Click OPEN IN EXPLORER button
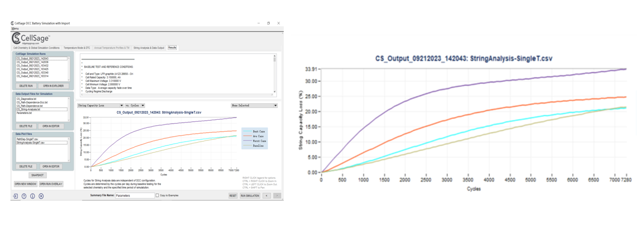Image resolution: width=644 pixels, height=227 pixels. [x=53, y=86]
